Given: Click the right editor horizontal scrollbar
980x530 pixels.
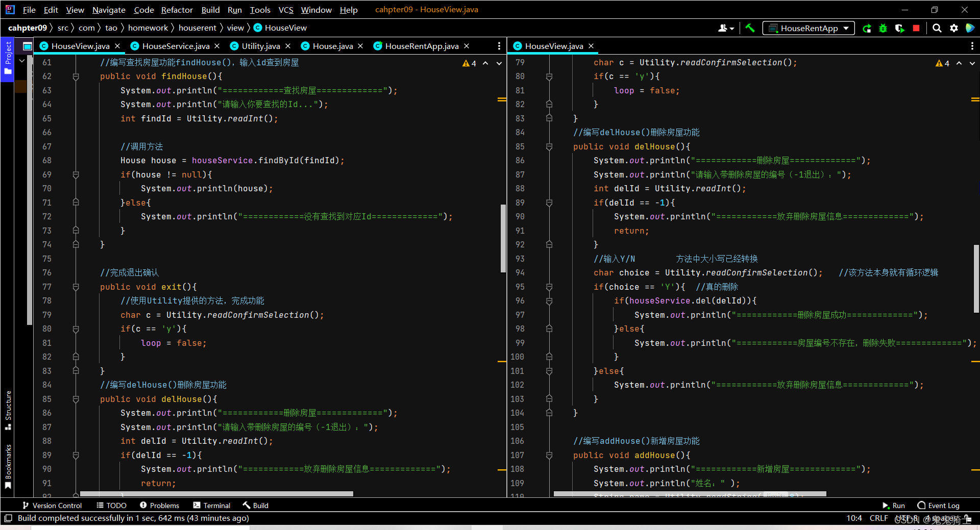Looking at the screenshot, I should click(690, 494).
